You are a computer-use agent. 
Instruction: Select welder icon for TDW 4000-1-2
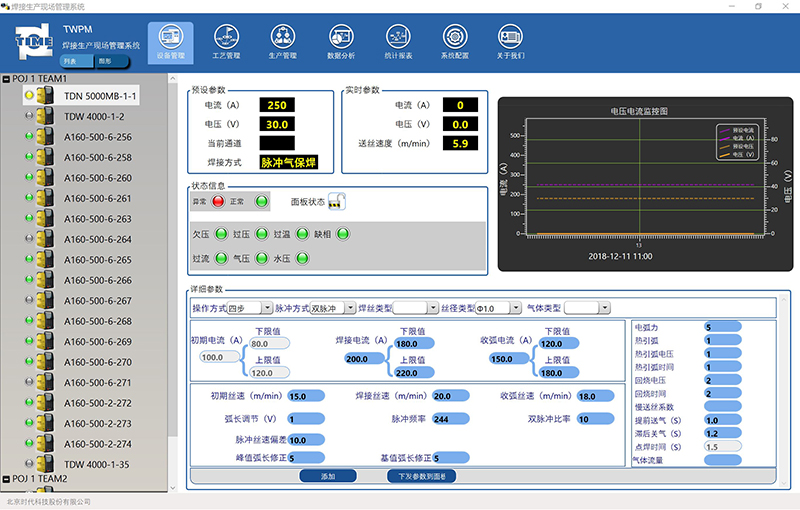(x=44, y=117)
